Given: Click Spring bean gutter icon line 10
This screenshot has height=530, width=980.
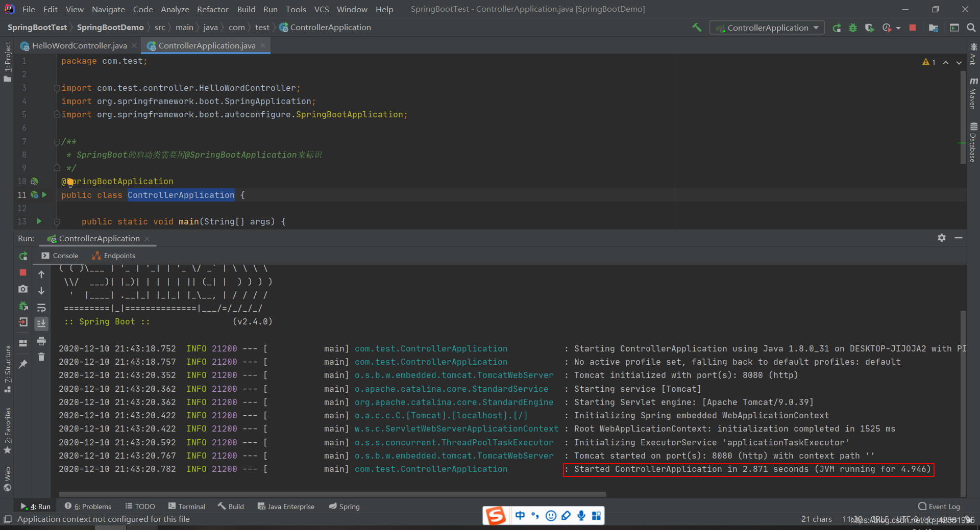Looking at the screenshot, I should point(34,181).
